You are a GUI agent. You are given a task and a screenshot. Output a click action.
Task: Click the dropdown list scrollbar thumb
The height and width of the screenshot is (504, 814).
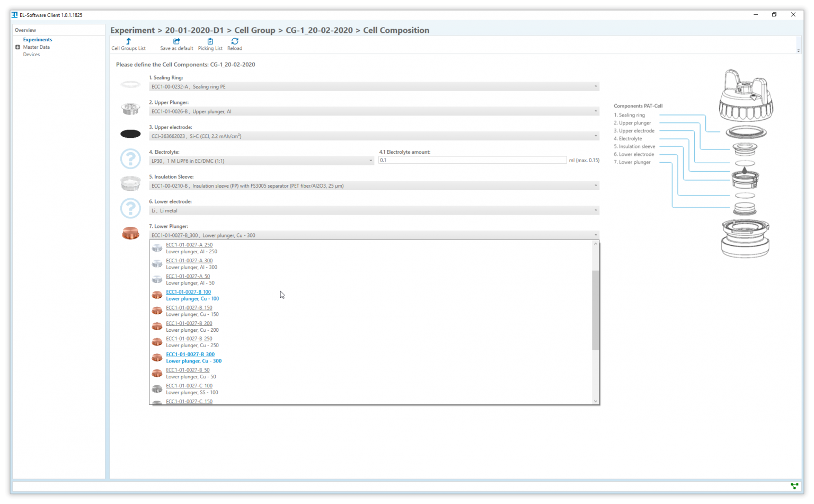(x=595, y=310)
